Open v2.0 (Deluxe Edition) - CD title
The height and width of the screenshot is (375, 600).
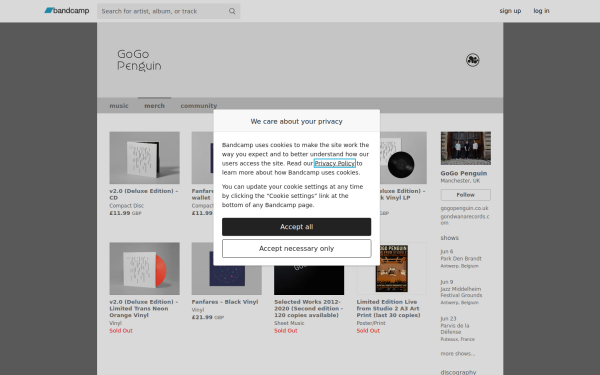click(143, 194)
